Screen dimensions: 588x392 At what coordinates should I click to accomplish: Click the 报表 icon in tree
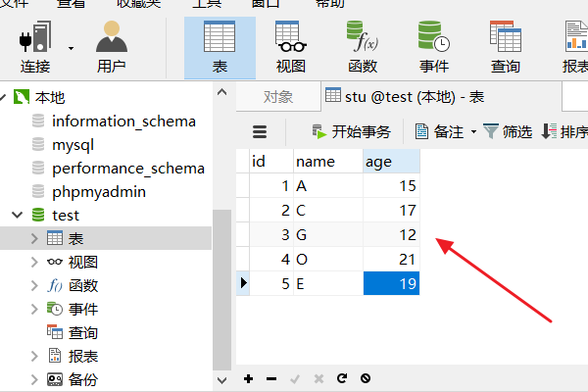[x=55, y=356]
